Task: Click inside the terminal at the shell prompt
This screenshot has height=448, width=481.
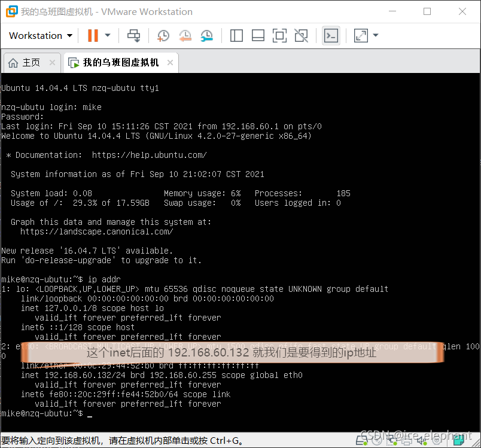Action: pyautogui.click(x=90, y=414)
